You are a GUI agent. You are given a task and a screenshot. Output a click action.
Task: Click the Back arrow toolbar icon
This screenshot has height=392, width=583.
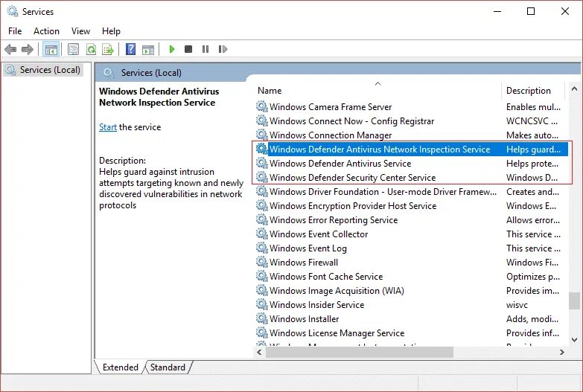click(10, 49)
